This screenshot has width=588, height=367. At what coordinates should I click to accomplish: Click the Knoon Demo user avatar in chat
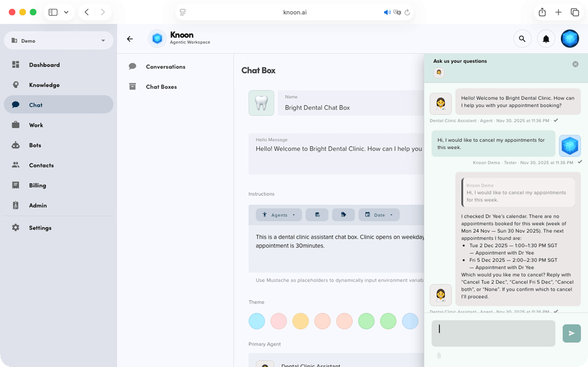(570, 146)
